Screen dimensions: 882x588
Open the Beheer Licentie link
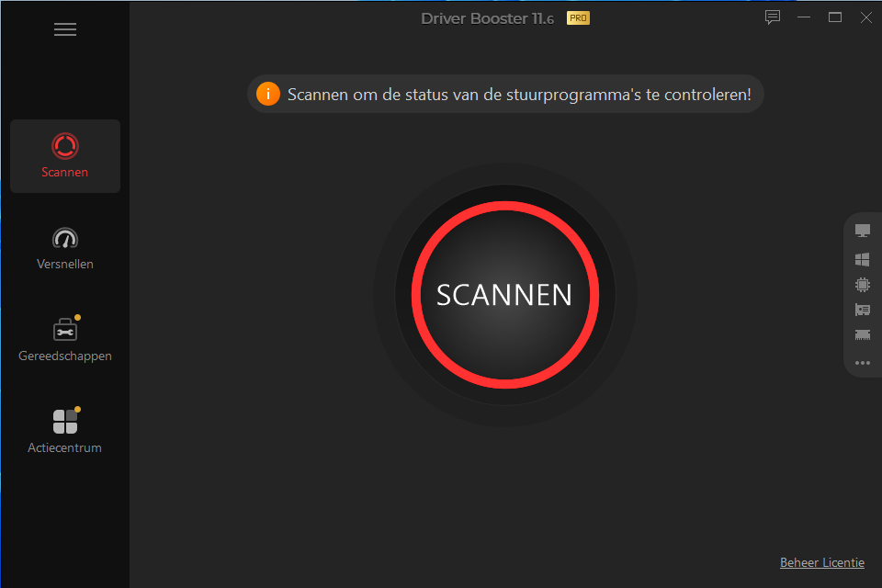[x=821, y=562]
